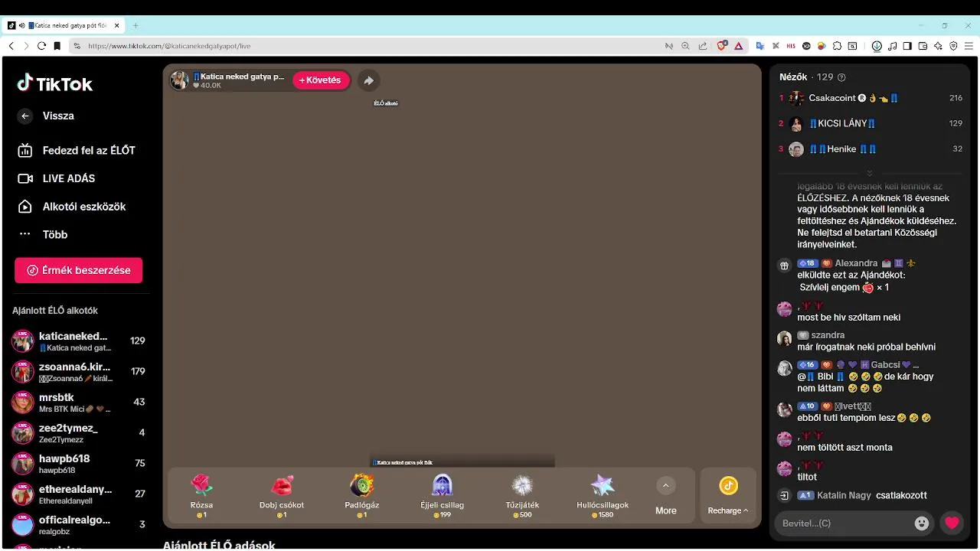
Task: Tap the heart like button
Action: (x=952, y=523)
